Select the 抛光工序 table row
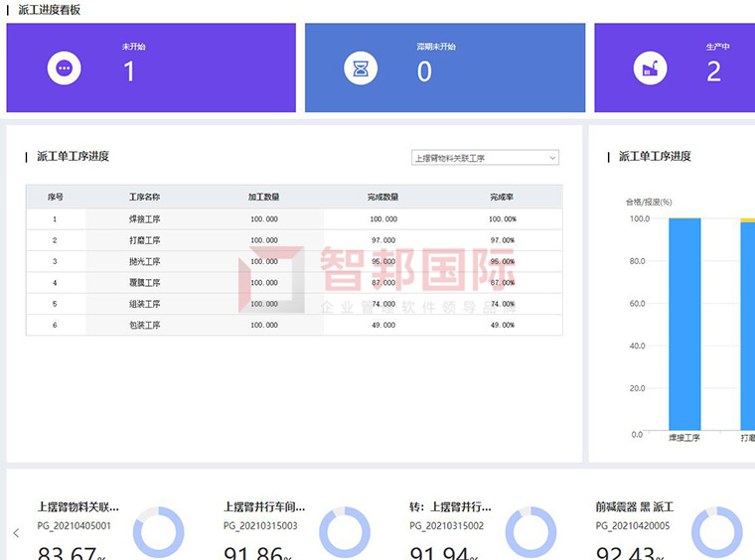This screenshot has width=755, height=560. coord(294,261)
